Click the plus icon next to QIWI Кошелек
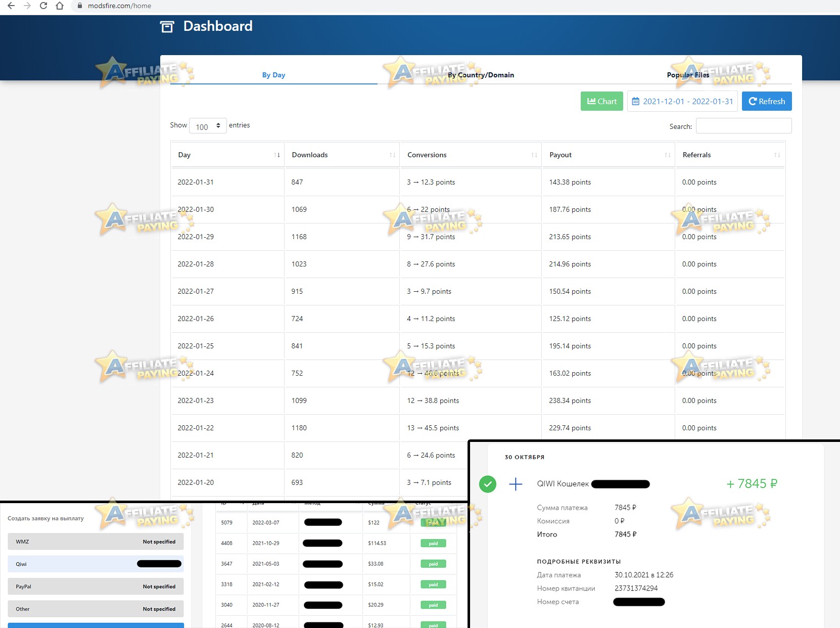 pyautogui.click(x=516, y=484)
